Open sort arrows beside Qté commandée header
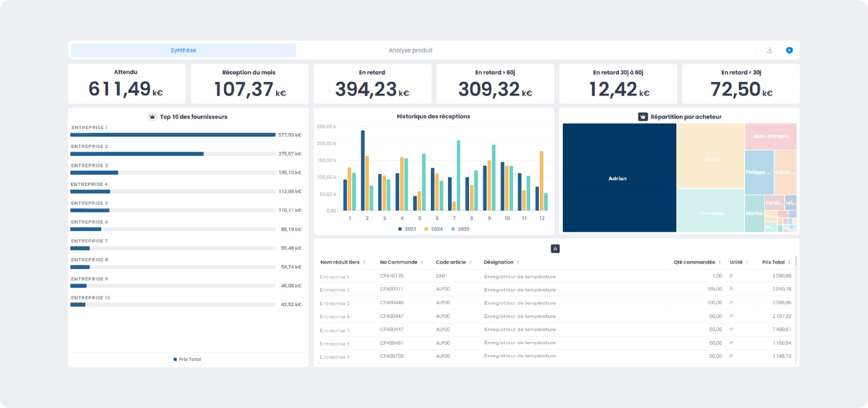The height and width of the screenshot is (408, 868). click(720, 262)
